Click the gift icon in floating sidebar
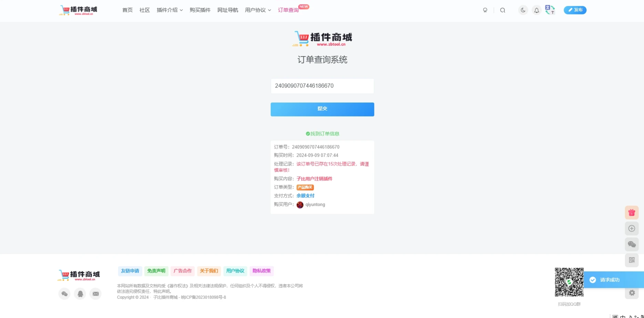The height and width of the screenshot is (318, 644). tap(632, 213)
